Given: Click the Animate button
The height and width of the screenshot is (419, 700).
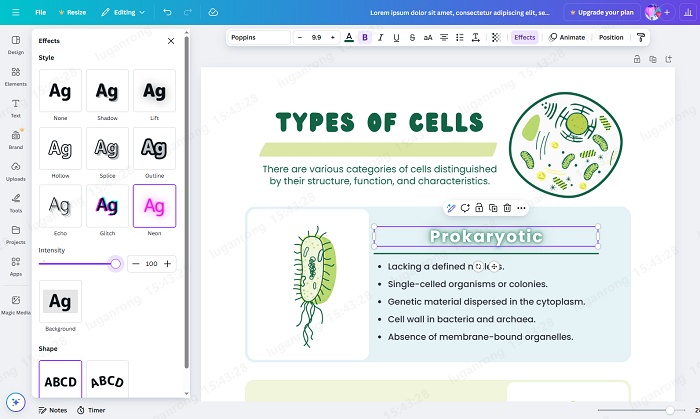Looking at the screenshot, I should [x=567, y=37].
